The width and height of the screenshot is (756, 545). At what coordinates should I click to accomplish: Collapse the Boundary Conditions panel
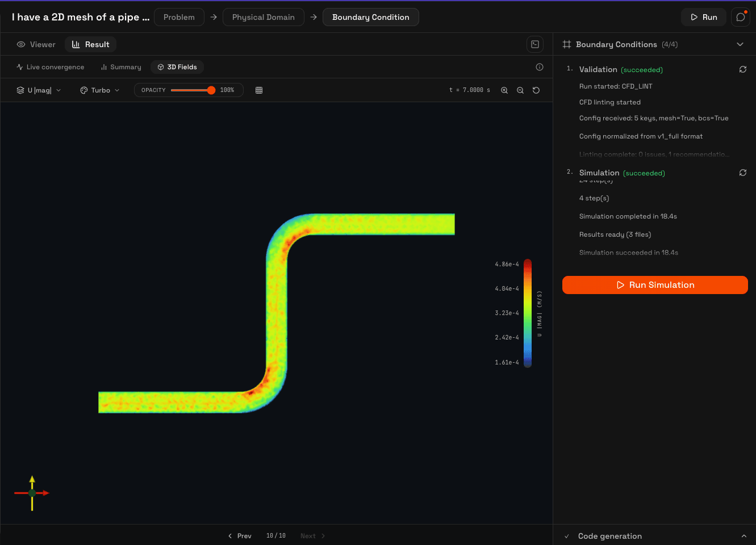tap(740, 44)
